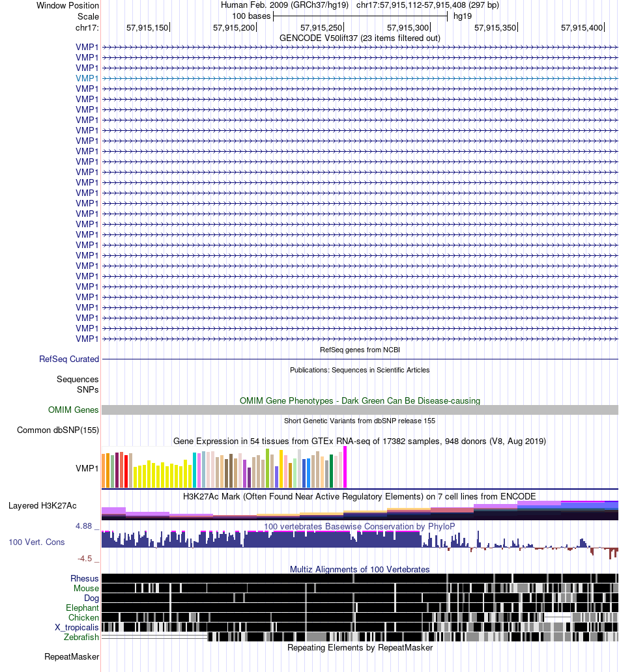
Task: Click the RepeatMasker track label
Action: pos(72,656)
